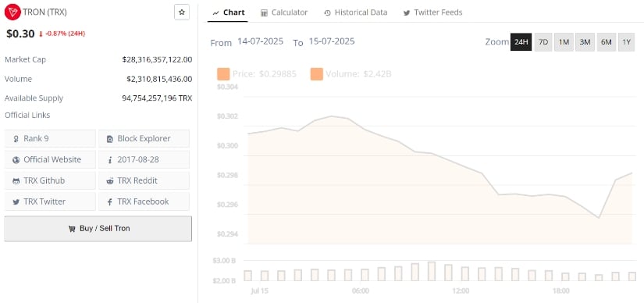Click the Facebook f icon
This screenshot has height=303, width=644.
tap(109, 201)
